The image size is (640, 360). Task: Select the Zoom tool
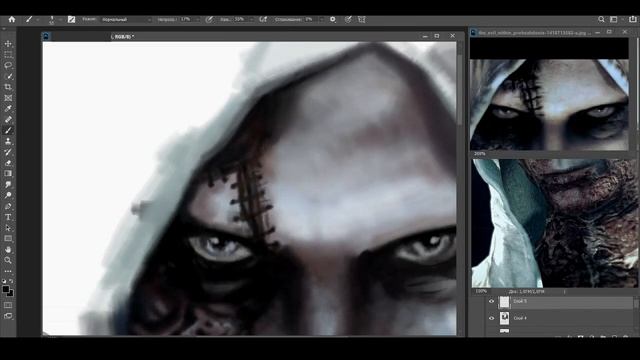pos(8,260)
